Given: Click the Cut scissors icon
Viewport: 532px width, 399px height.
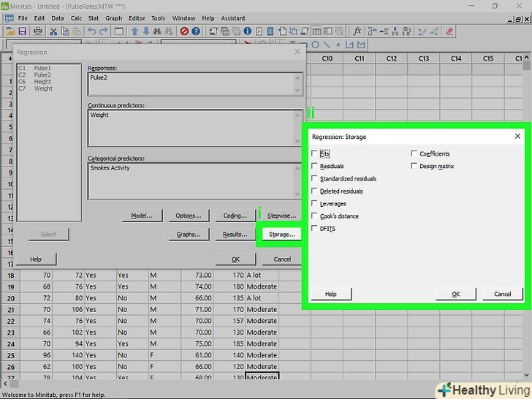Looking at the screenshot, I should tap(53, 31).
